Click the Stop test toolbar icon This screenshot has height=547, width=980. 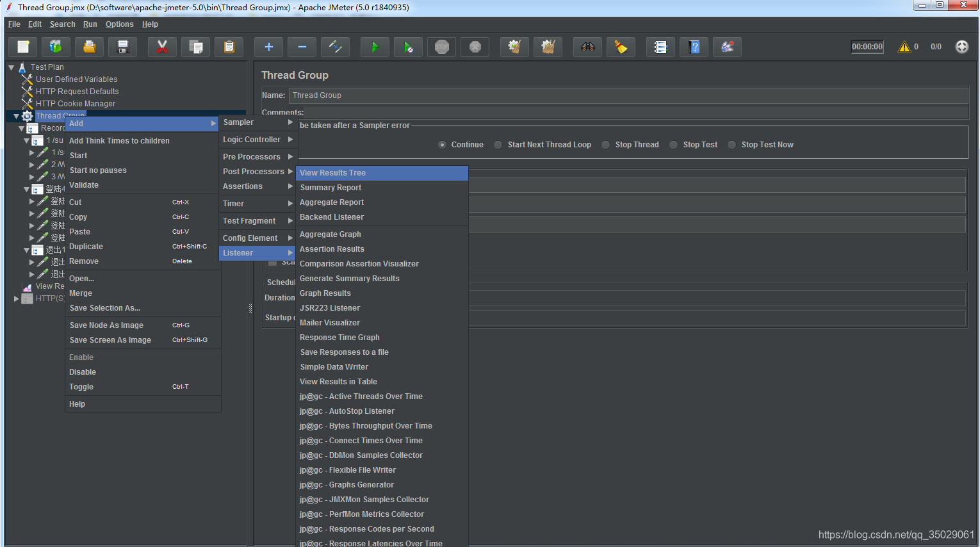click(441, 47)
